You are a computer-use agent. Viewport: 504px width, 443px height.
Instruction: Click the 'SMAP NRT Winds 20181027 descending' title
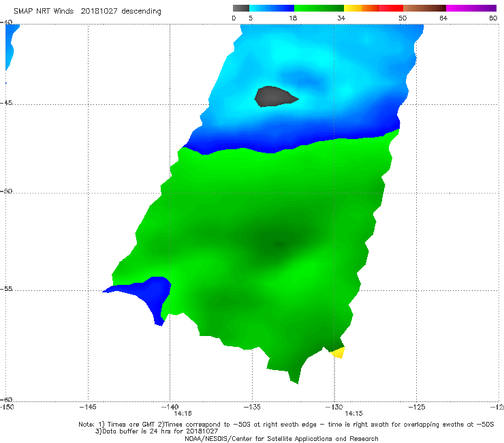tap(87, 11)
